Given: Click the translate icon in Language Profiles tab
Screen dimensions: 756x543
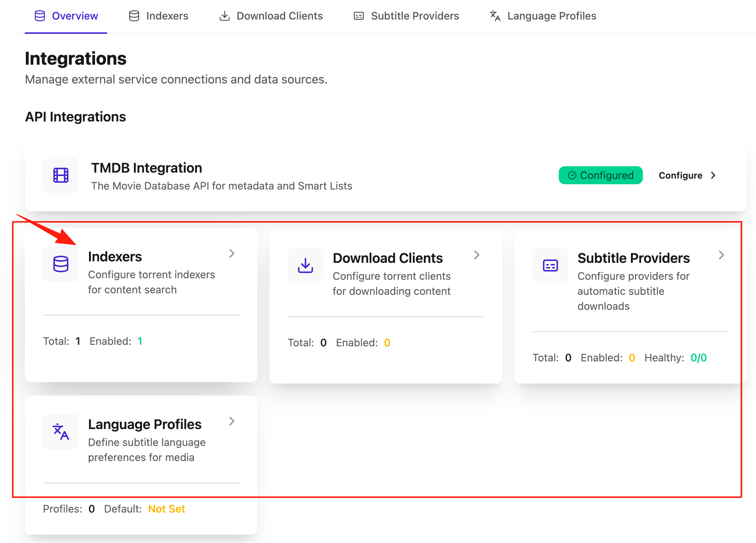Looking at the screenshot, I should (x=495, y=16).
